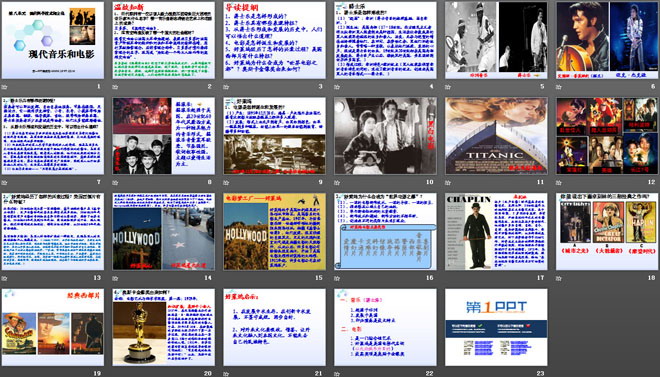Screen dimensions: 660x377
Task: Select the final '第1PPT' slide 23
Action: click(496, 327)
